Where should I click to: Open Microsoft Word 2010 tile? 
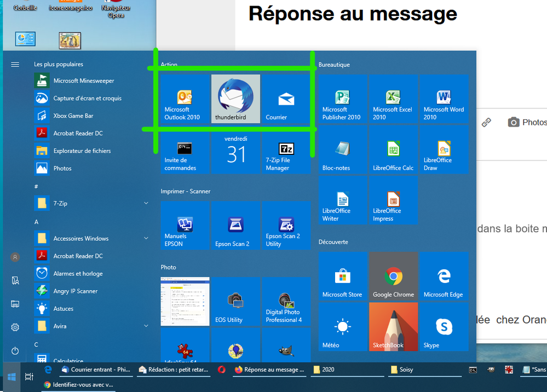444,99
